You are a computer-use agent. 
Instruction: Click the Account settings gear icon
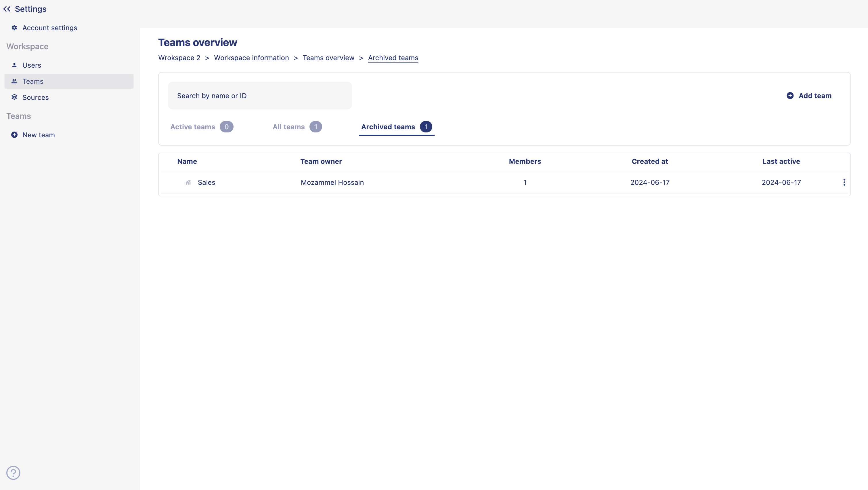pos(14,28)
